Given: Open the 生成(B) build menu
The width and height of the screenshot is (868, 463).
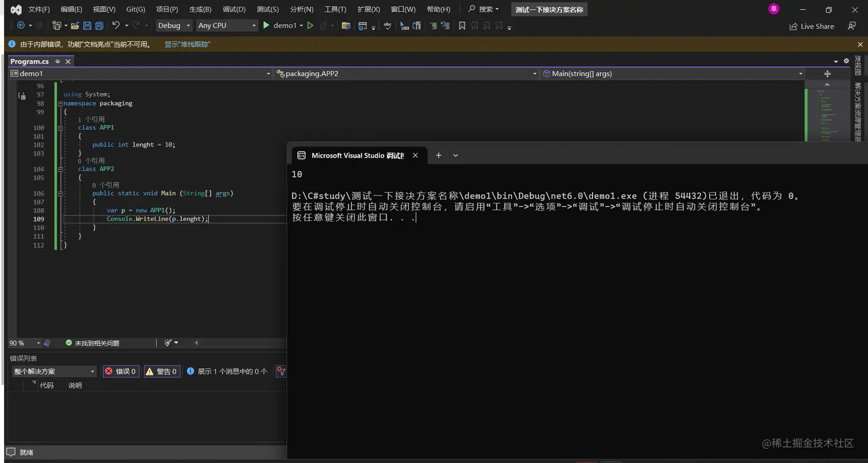Looking at the screenshot, I should click(200, 9).
